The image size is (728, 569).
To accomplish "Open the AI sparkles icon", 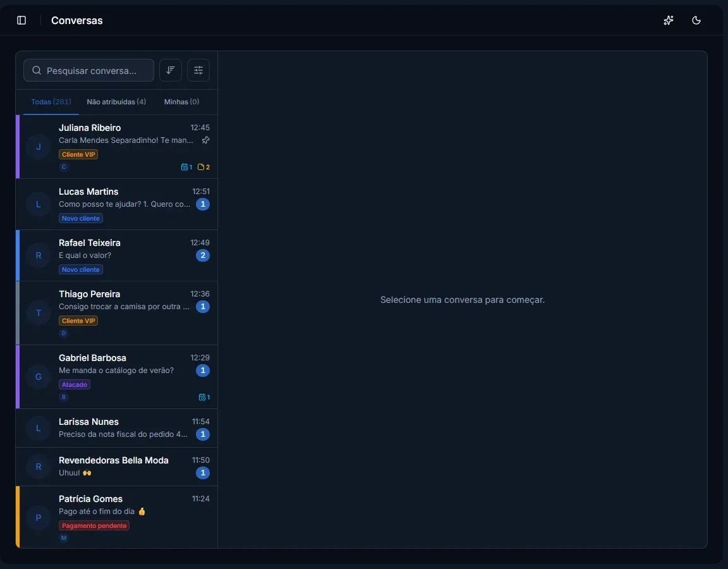I will click(x=668, y=20).
